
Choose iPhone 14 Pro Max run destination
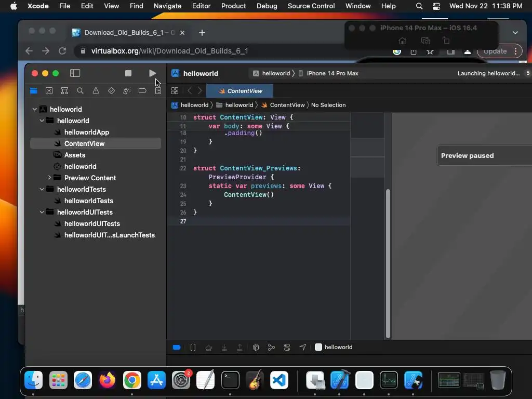tap(328, 73)
